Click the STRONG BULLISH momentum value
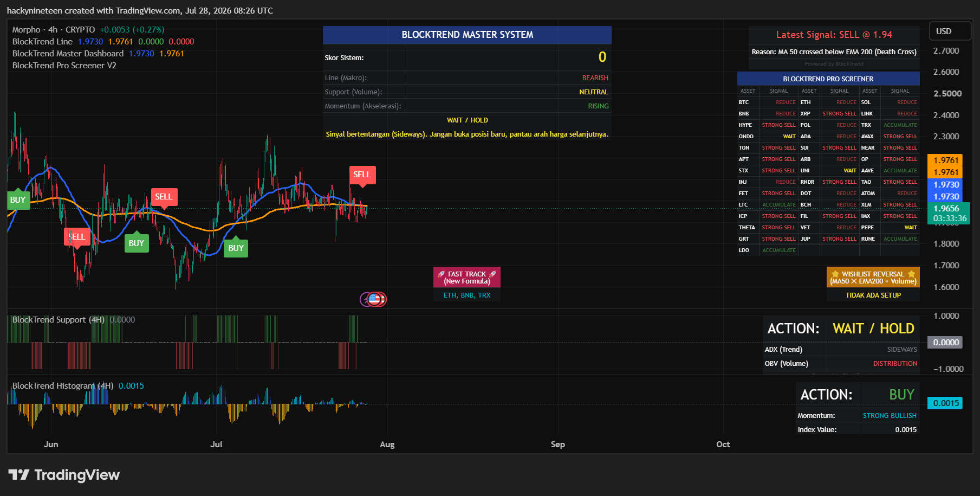Image resolution: width=980 pixels, height=496 pixels. [x=890, y=415]
